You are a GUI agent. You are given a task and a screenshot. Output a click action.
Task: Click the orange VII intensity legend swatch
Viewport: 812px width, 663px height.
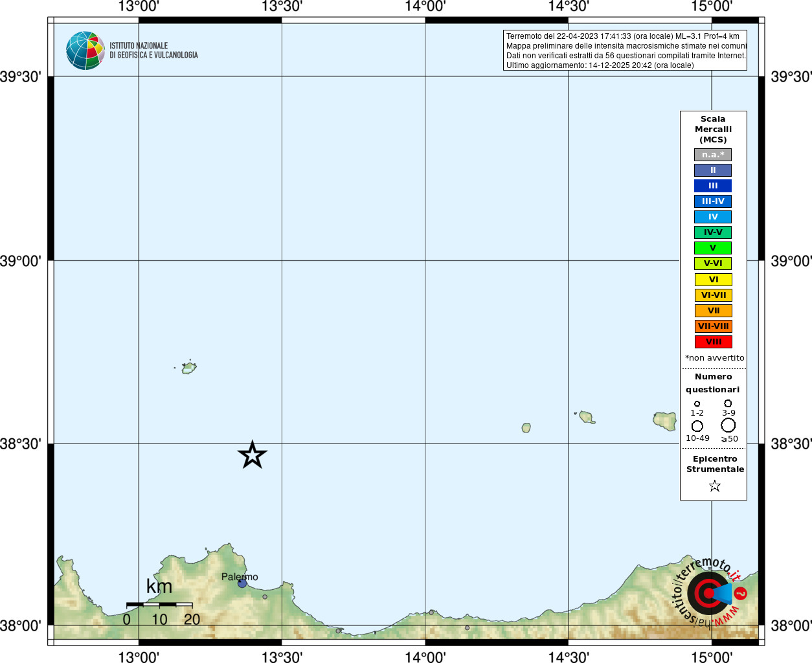pyautogui.click(x=713, y=311)
